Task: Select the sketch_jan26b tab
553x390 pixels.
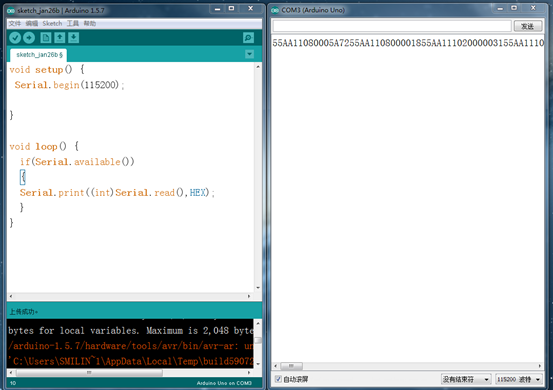Action: coord(39,55)
